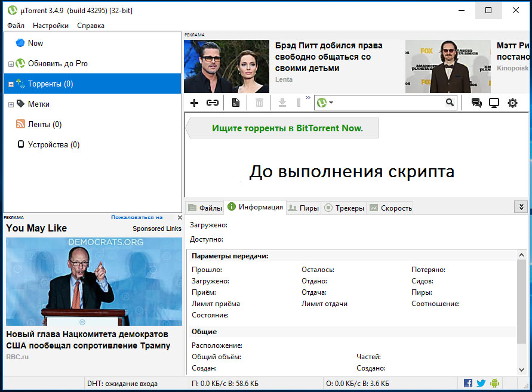Screen dimensions: 532x392
Task: Click the RSS Ленты feed icon
Action: [x=20, y=124]
